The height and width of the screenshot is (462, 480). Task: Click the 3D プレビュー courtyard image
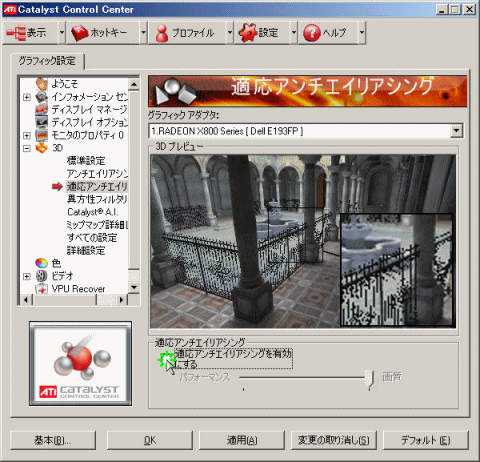coord(303,241)
